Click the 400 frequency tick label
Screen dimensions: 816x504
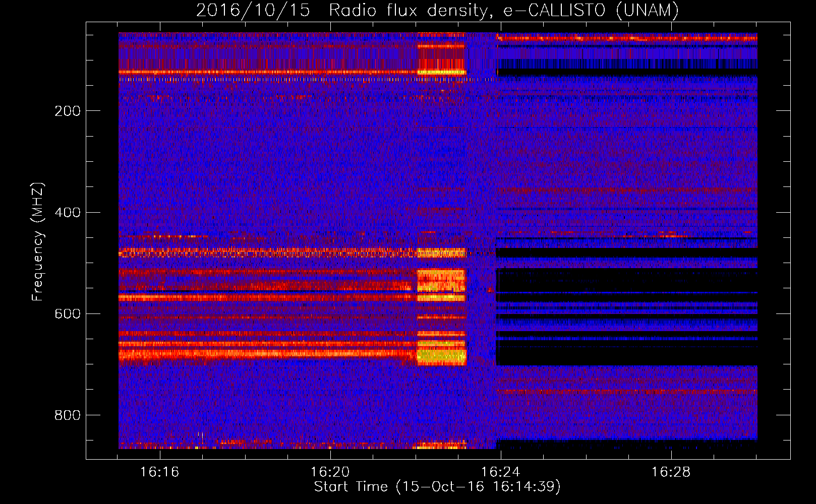pyautogui.click(x=68, y=212)
